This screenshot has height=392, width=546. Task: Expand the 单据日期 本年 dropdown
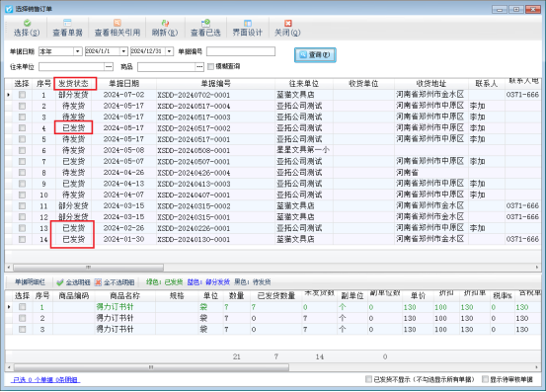[x=78, y=51]
